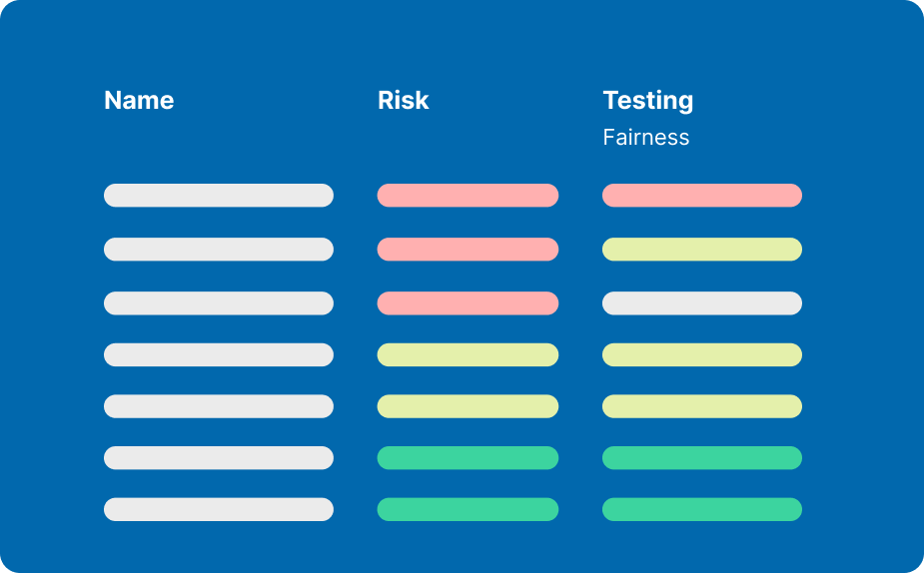The image size is (924, 573).
Task: Click the last row's gray name bar
Action: [x=218, y=509]
